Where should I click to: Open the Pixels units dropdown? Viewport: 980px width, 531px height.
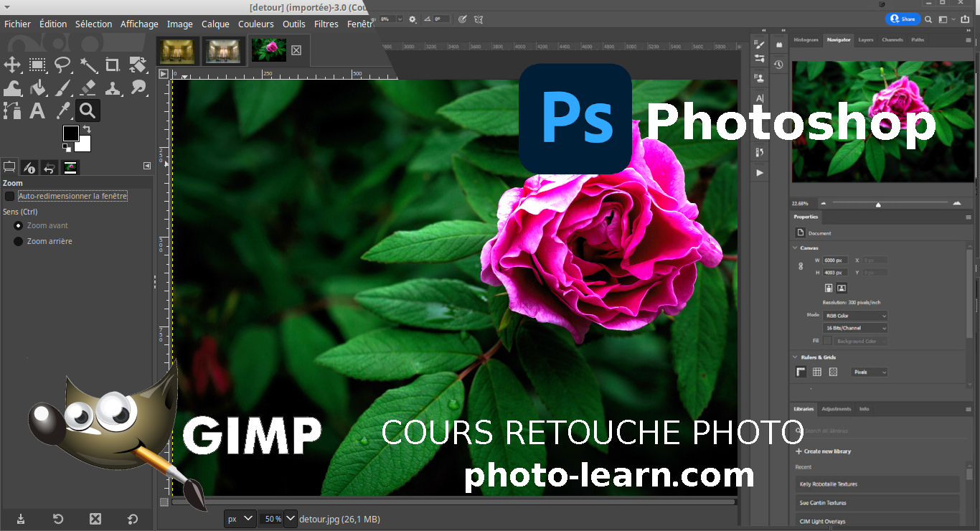[x=869, y=372]
